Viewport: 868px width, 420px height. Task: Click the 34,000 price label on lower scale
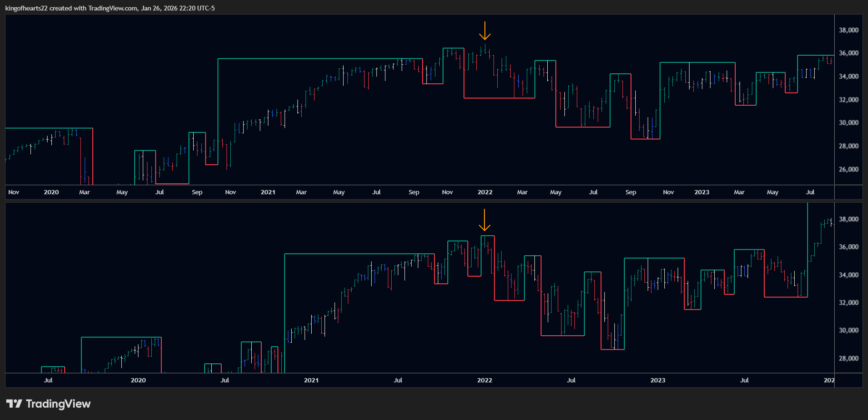[x=848, y=275]
